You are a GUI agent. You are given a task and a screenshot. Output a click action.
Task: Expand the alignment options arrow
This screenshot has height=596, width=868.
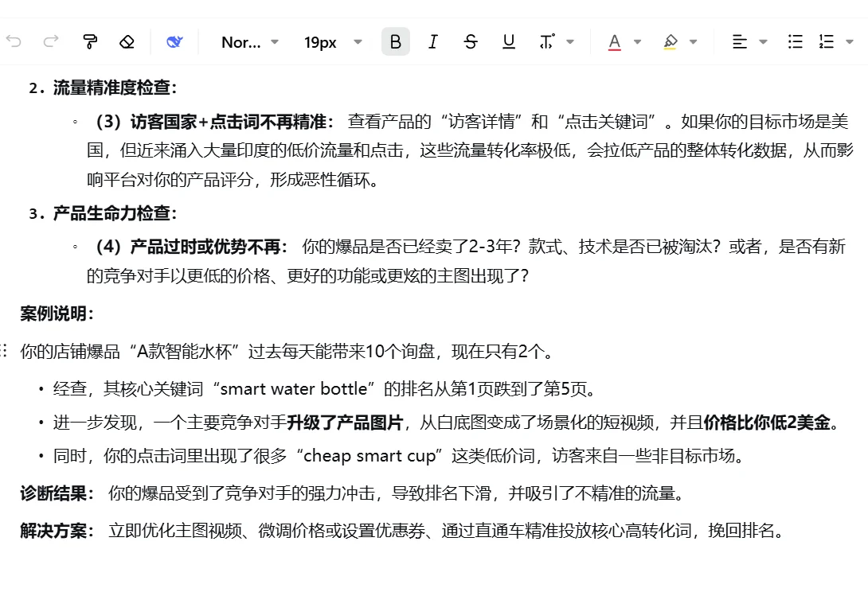(763, 41)
